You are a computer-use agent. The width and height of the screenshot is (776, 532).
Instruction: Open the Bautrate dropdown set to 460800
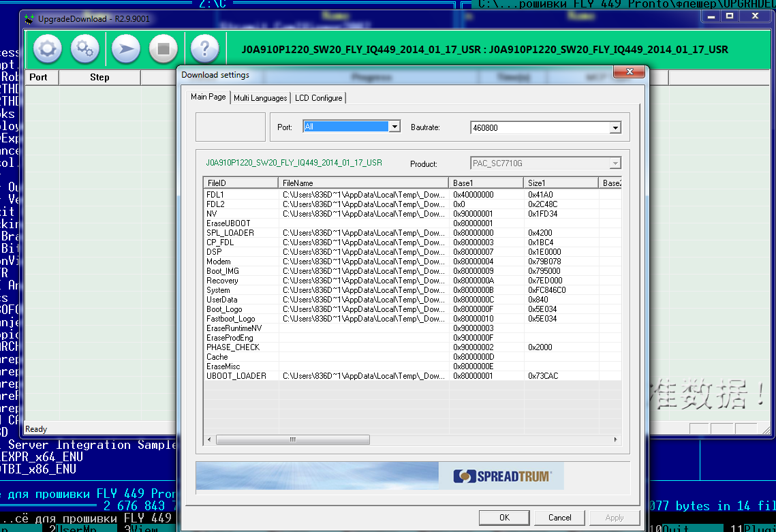pyautogui.click(x=615, y=127)
